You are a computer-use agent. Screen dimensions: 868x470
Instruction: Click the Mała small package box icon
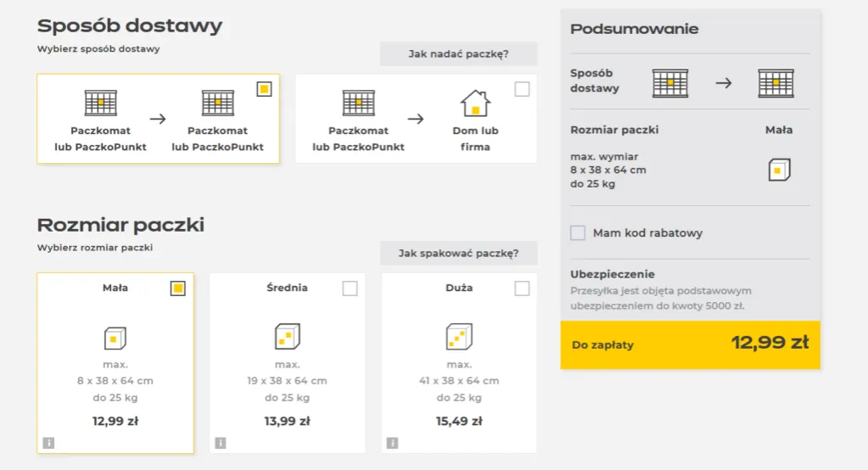click(115, 338)
